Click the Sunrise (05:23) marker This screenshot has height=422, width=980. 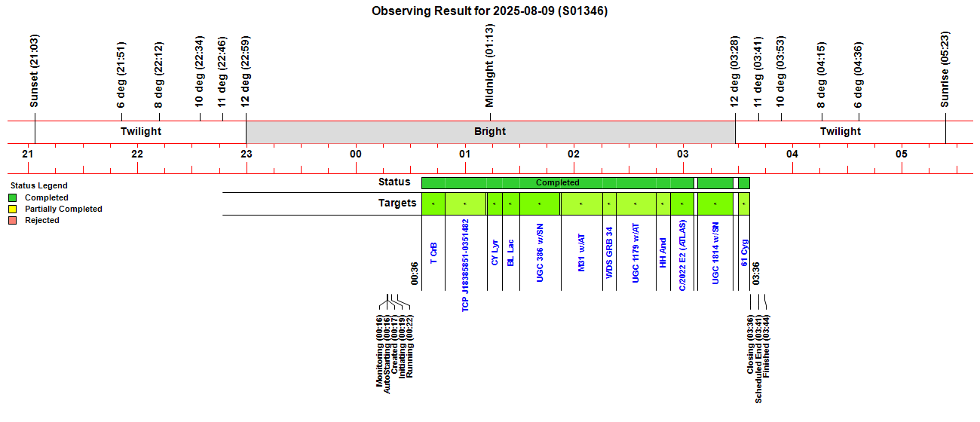pos(945,69)
